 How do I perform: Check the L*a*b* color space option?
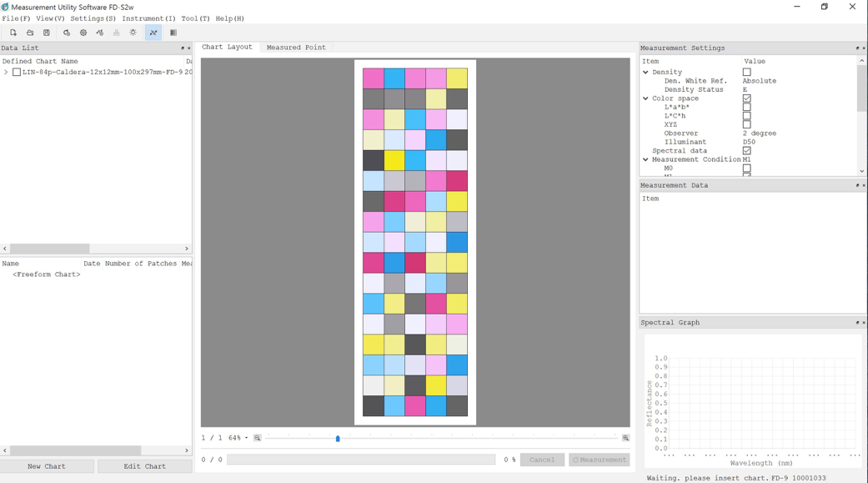(746, 108)
